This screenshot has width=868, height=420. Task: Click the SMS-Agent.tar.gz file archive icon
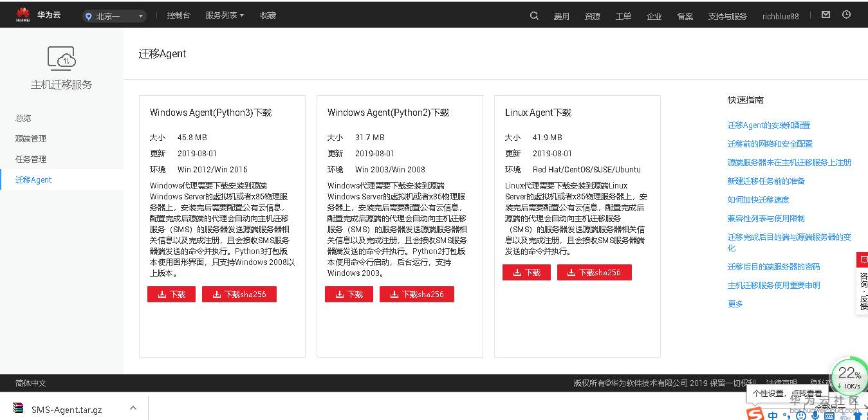(x=18, y=408)
